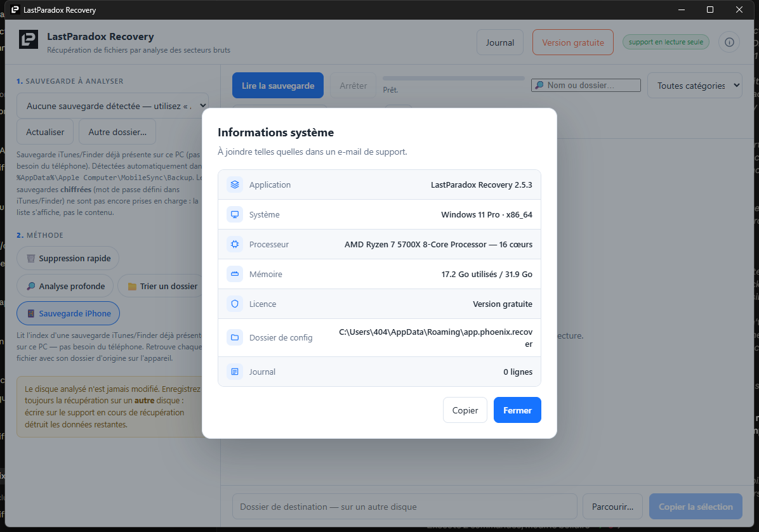Viewport: 759px width, 532px height.
Task: Select the Suppression rapide method
Action: tap(69, 258)
